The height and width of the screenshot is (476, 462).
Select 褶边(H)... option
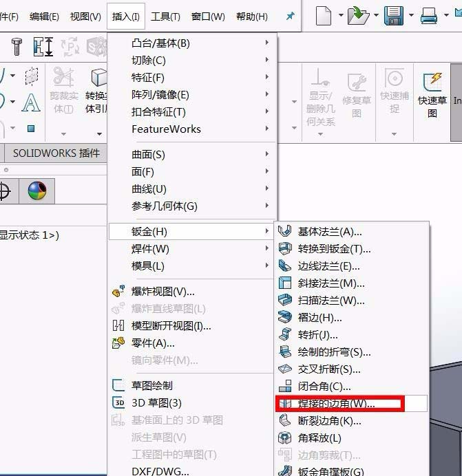(352, 318)
